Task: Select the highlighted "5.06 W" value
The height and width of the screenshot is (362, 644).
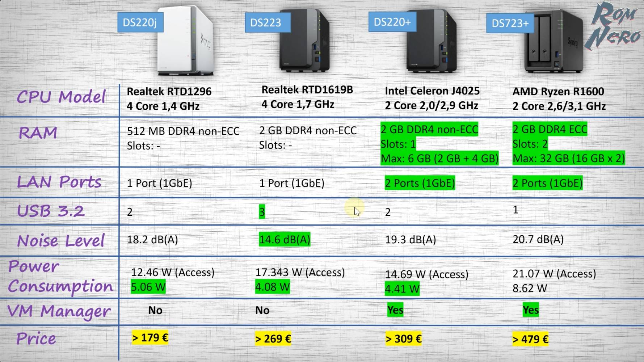Action: point(148,287)
